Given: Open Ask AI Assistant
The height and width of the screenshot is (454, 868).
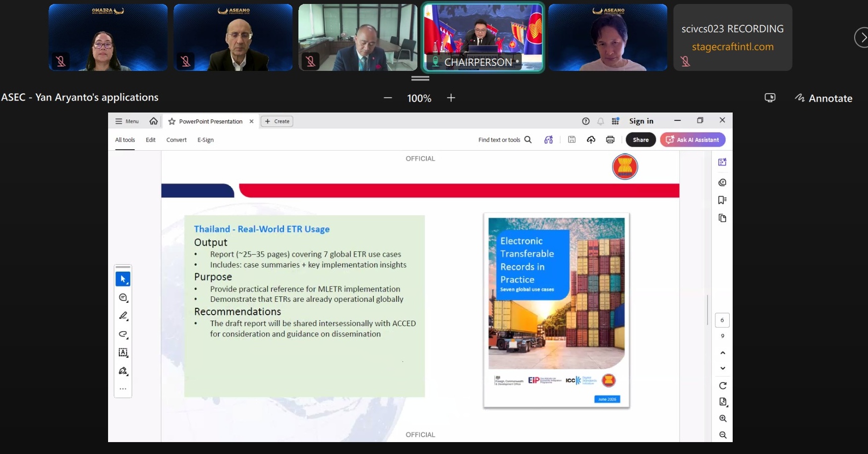Looking at the screenshot, I should click(x=693, y=140).
